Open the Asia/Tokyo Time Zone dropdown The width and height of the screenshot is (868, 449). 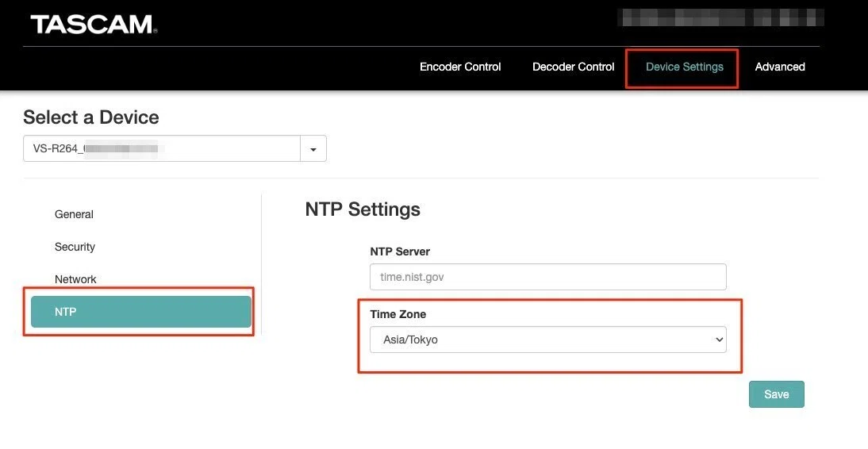548,340
